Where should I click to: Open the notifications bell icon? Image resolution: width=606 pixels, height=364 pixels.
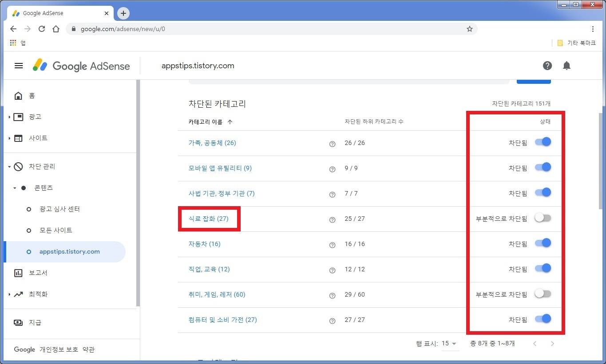[566, 66]
